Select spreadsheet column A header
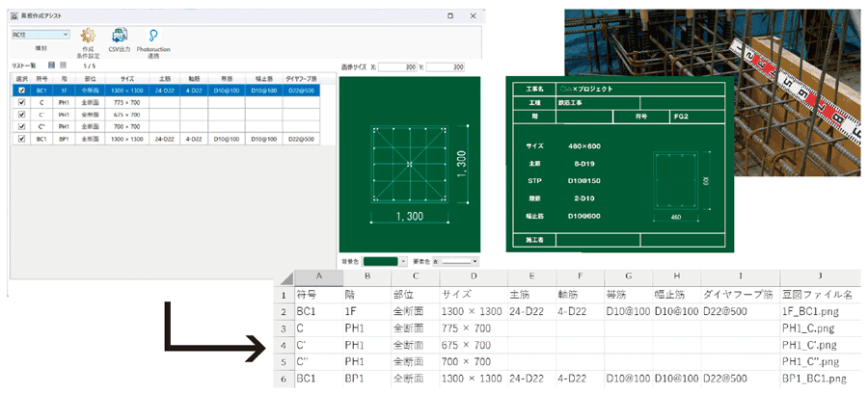This screenshot has width=868, height=393. (x=317, y=276)
